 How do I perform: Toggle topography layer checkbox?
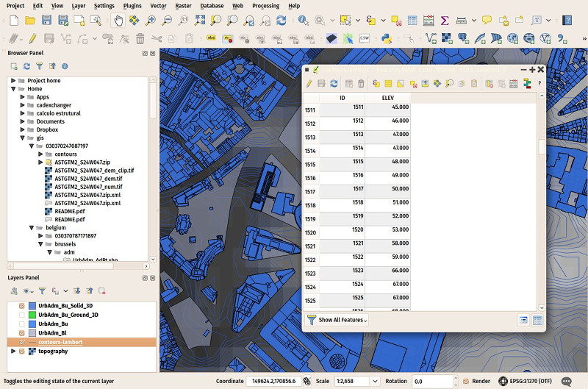[22, 351]
